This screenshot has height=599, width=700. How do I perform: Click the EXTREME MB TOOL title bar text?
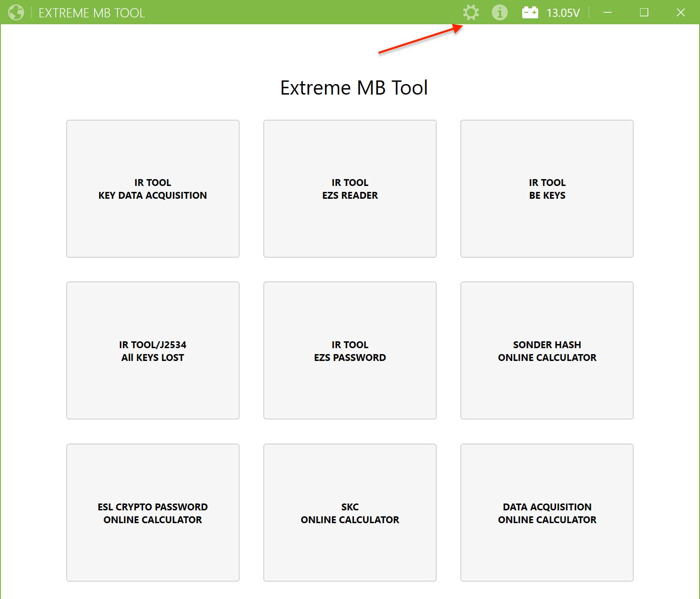point(91,13)
